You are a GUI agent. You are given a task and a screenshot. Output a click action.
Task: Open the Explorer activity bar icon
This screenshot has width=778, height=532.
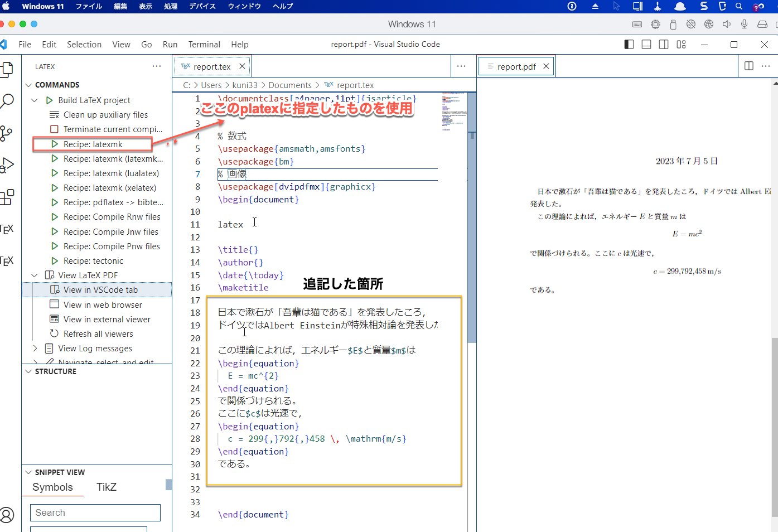point(7,69)
